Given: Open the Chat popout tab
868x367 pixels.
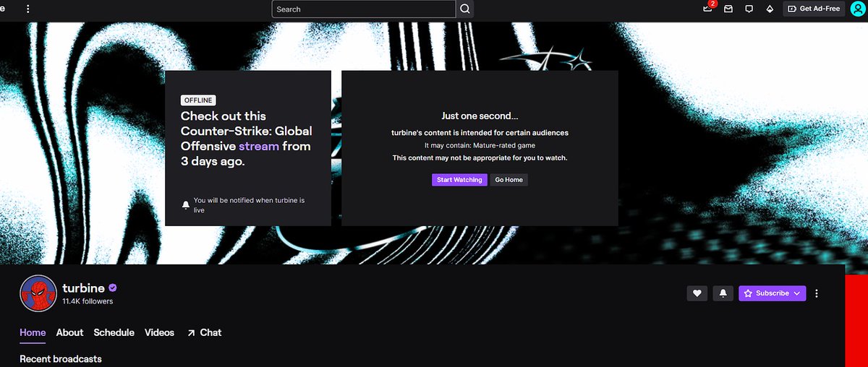Looking at the screenshot, I should [204, 332].
